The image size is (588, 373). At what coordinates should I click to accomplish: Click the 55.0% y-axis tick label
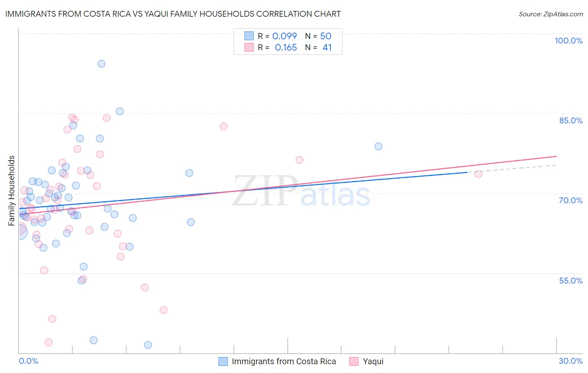click(x=571, y=281)
